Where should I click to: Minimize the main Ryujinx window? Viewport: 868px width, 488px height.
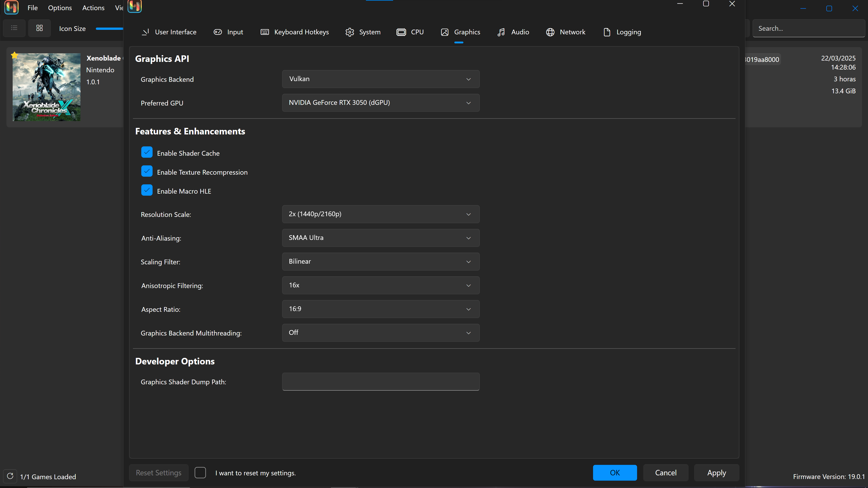[803, 8]
